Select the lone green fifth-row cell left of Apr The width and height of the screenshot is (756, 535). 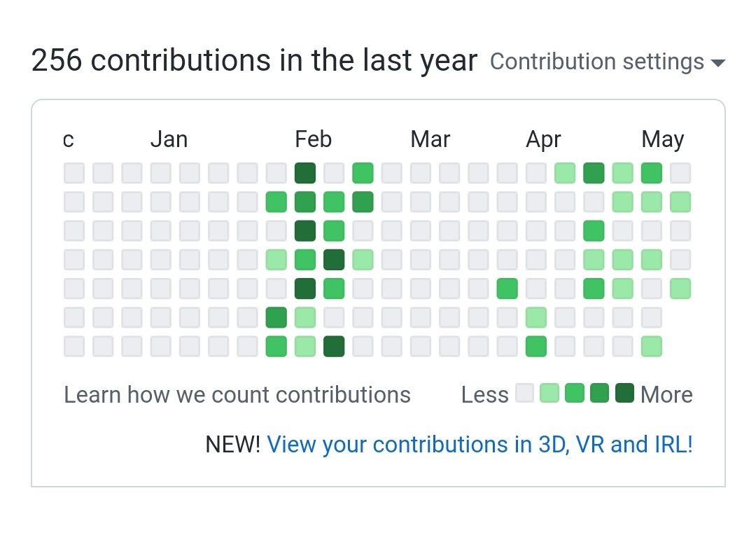[x=507, y=289]
